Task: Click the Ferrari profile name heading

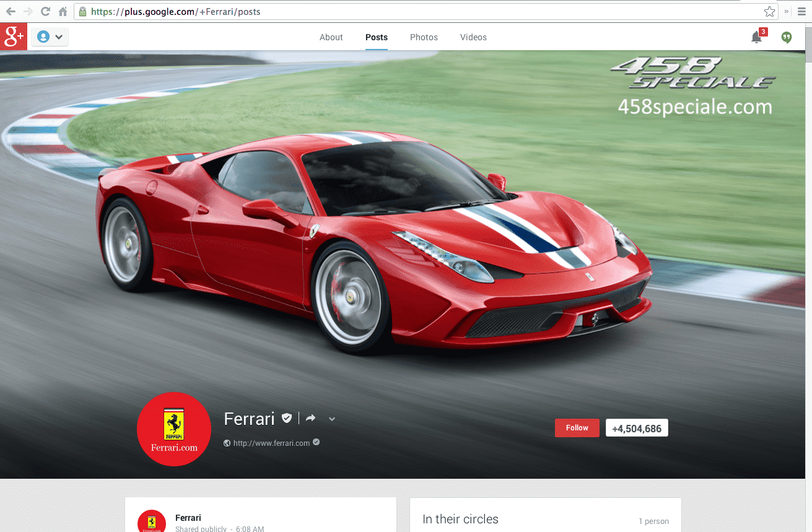Action: coord(249,419)
